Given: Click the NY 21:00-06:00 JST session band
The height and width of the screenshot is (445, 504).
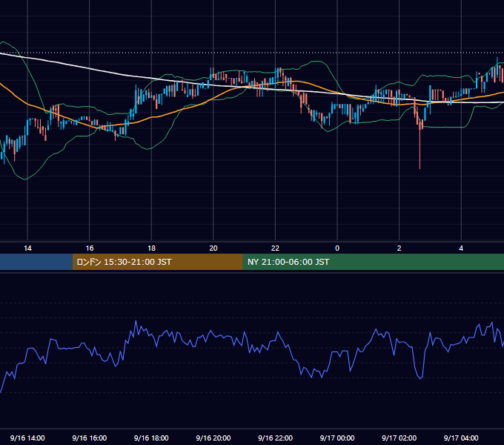Looking at the screenshot, I should [373, 262].
